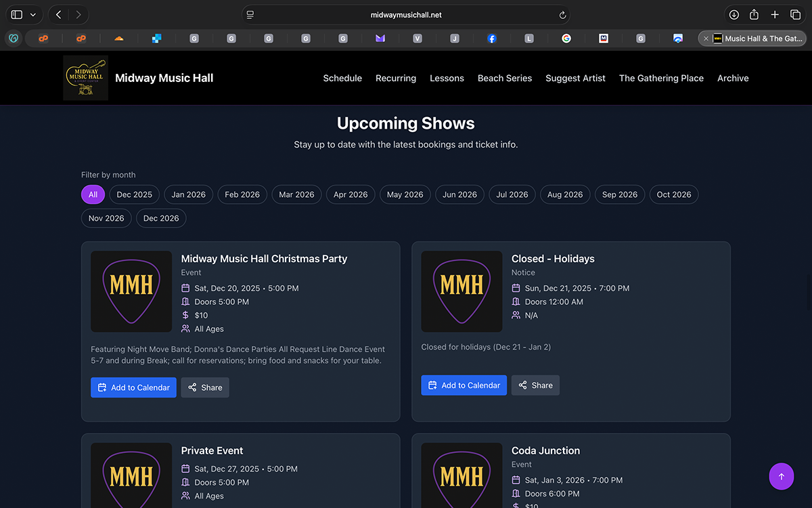This screenshot has height=508, width=812.
Task: Open the Safari share menu
Action: [x=754, y=14]
